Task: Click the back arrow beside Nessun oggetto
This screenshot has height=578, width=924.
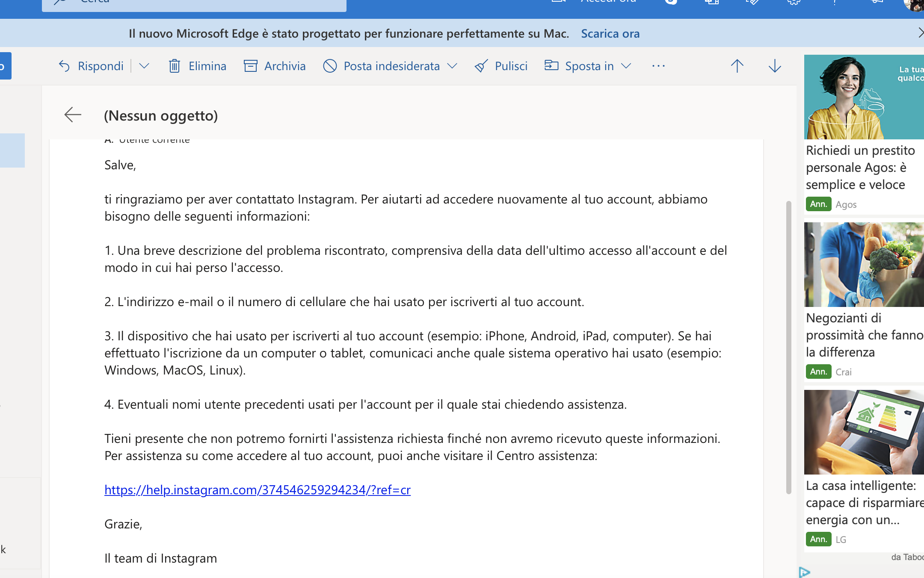Action: (x=73, y=115)
